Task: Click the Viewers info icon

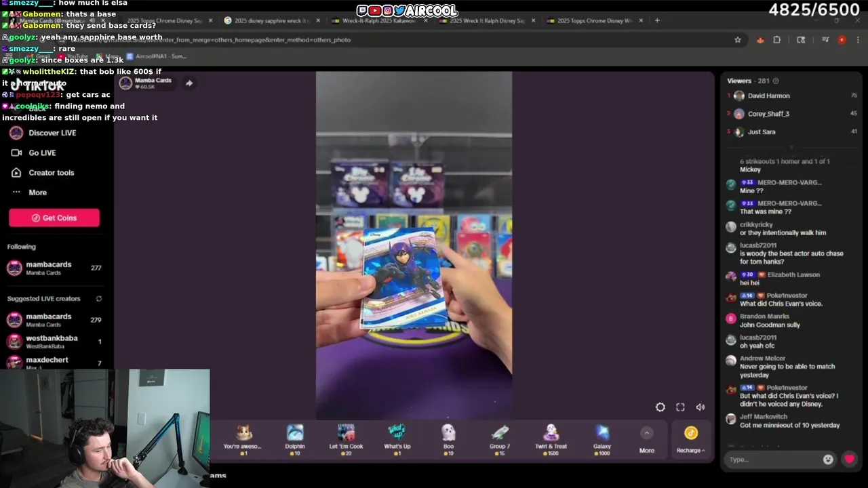Action: tap(776, 81)
